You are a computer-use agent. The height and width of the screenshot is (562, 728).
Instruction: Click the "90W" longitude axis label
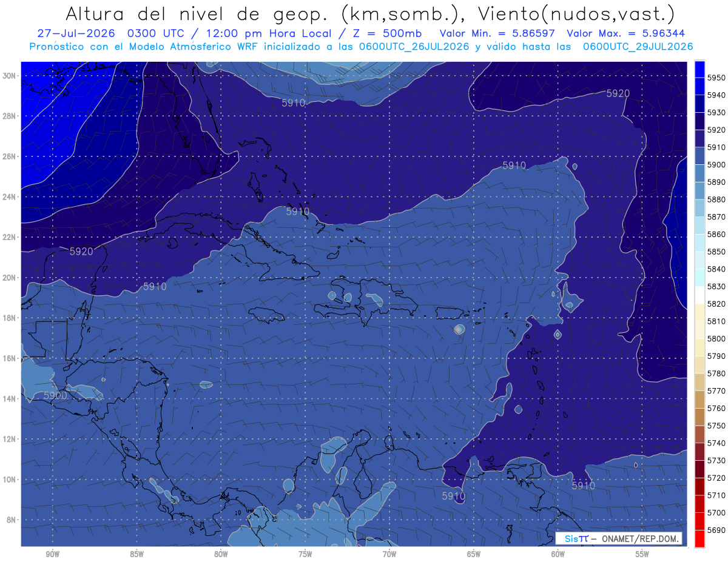point(52,554)
